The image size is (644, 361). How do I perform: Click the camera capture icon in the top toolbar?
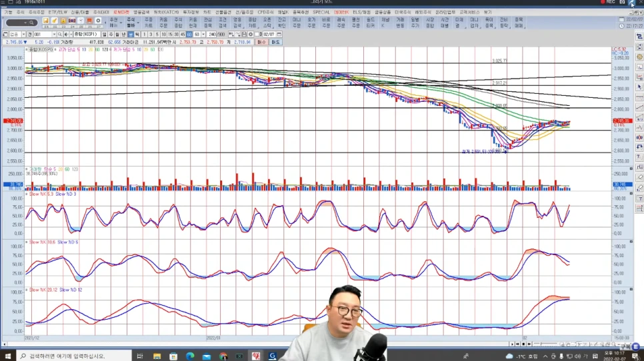pos(72,21)
